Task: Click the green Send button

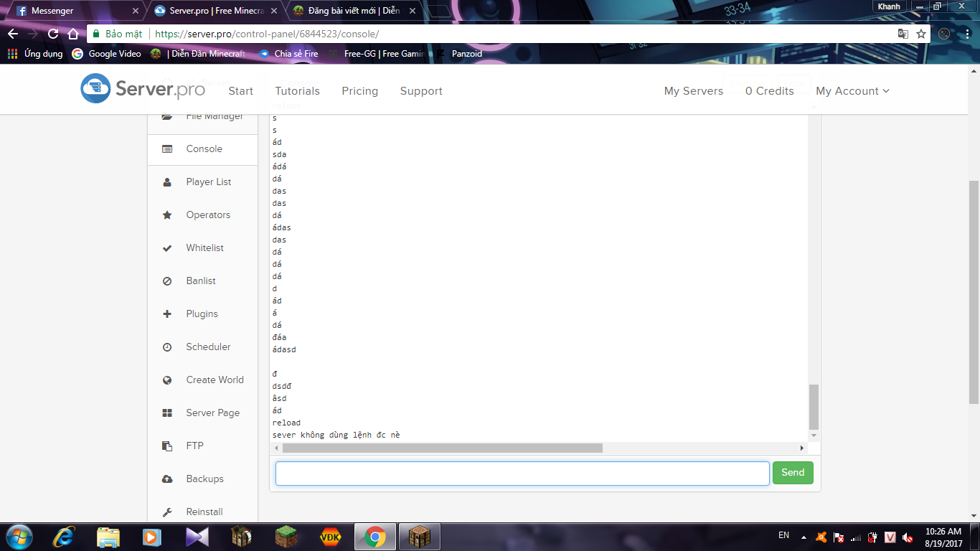Action: [793, 473]
